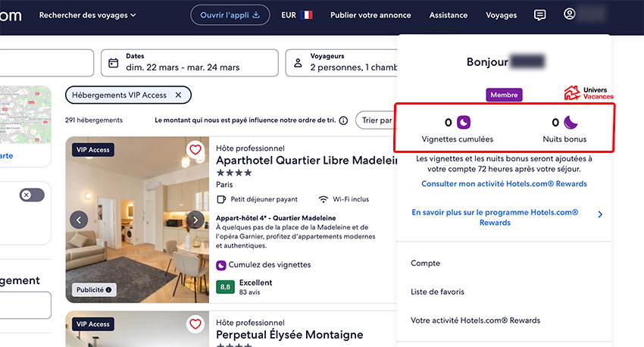Screen dimensions: 644x347
Task: Save Aparthotel Quartier Libre Madeleine to favorites
Action: 195,150
